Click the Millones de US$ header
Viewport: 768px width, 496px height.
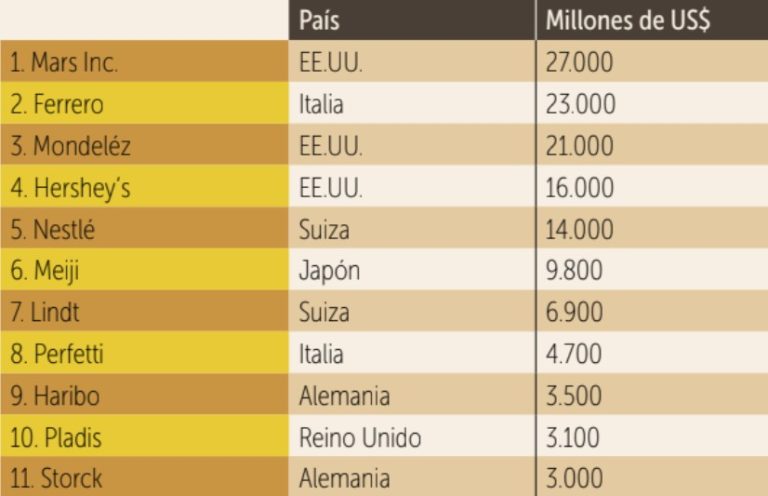(x=628, y=21)
